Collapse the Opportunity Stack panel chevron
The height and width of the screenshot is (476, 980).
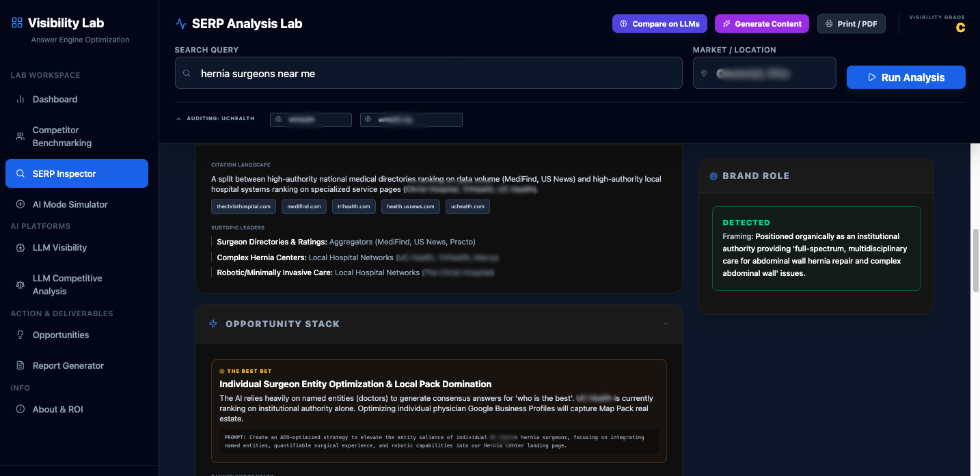point(666,324)
